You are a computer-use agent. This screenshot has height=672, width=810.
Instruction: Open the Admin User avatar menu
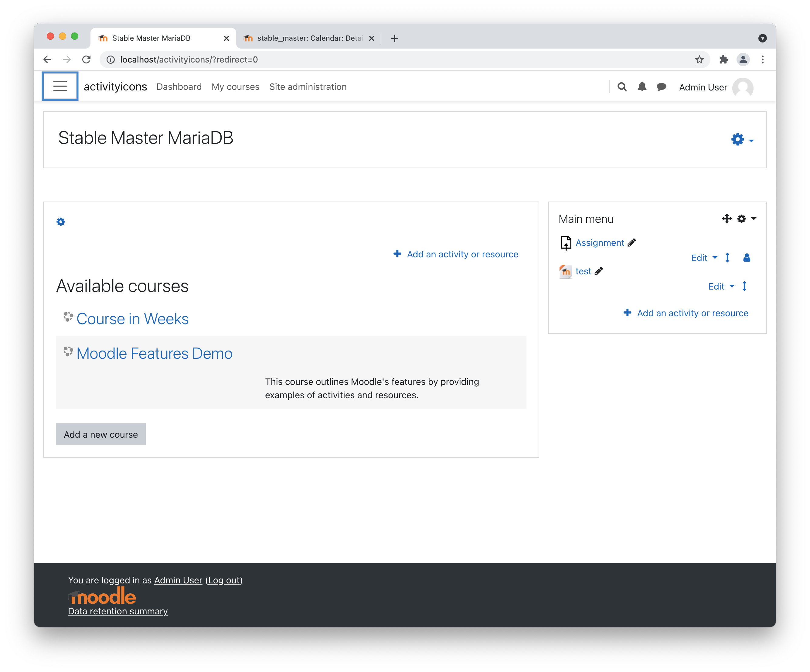pos(743,87)
